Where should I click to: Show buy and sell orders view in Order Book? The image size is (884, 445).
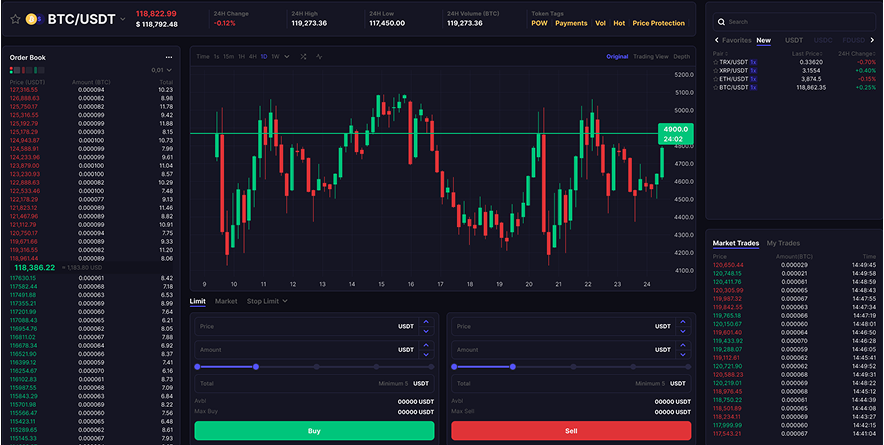coord(12,71)
